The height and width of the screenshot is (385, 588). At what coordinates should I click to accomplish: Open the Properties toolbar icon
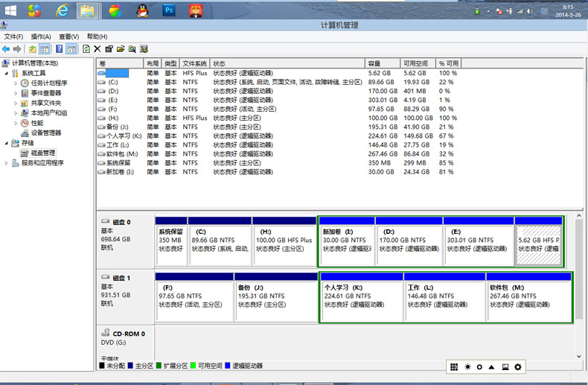(109, 49)
